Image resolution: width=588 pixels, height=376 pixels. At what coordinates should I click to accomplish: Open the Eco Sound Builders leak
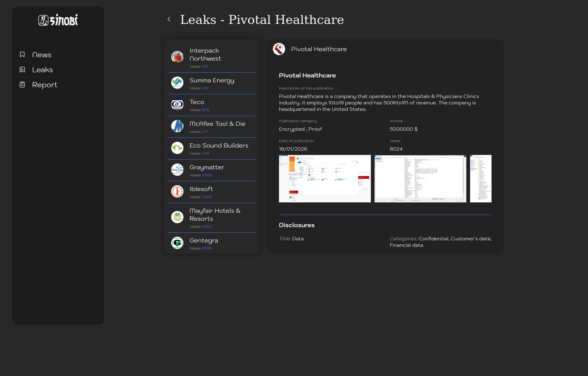point(219,146)
